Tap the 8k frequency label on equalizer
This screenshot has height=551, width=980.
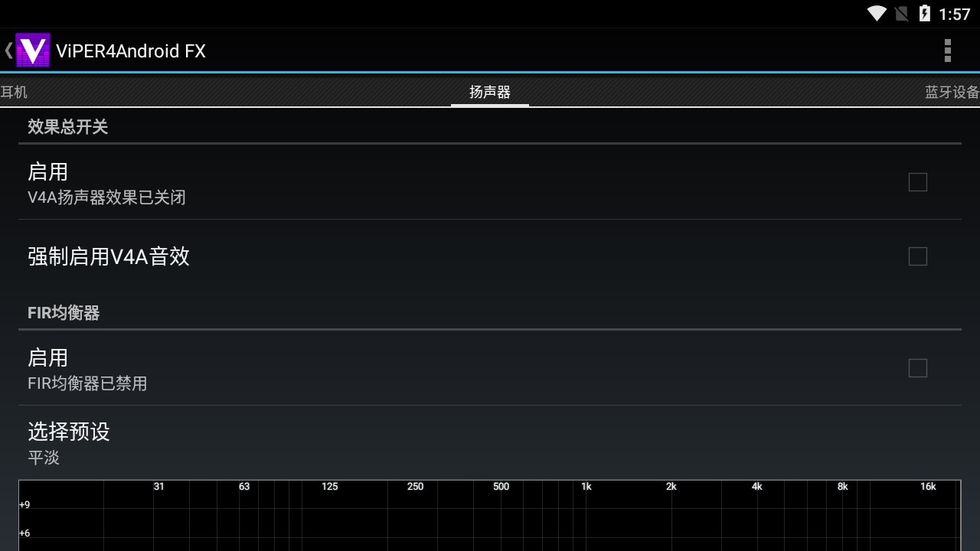pyautogui.click(x=843, y=487)
